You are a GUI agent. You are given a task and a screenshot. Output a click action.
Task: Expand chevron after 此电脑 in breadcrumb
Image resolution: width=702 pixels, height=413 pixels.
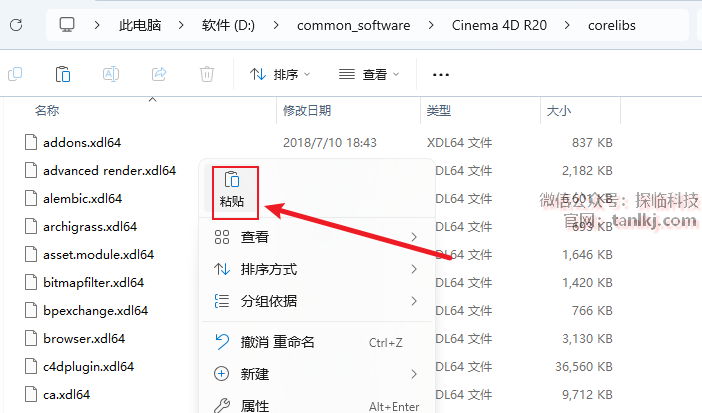(x=181, y=25)
